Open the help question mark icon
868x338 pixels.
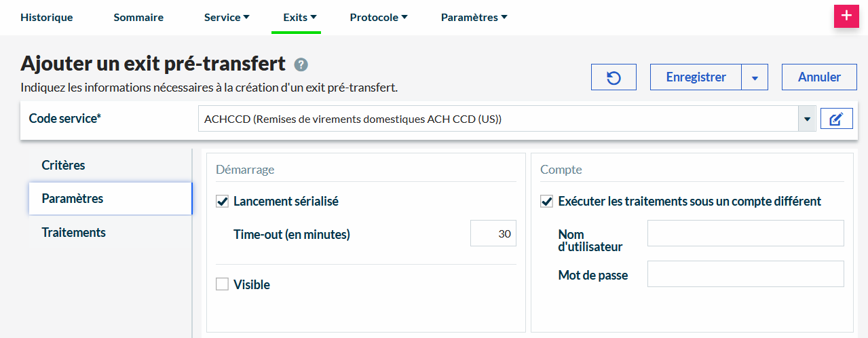(301, 65)
